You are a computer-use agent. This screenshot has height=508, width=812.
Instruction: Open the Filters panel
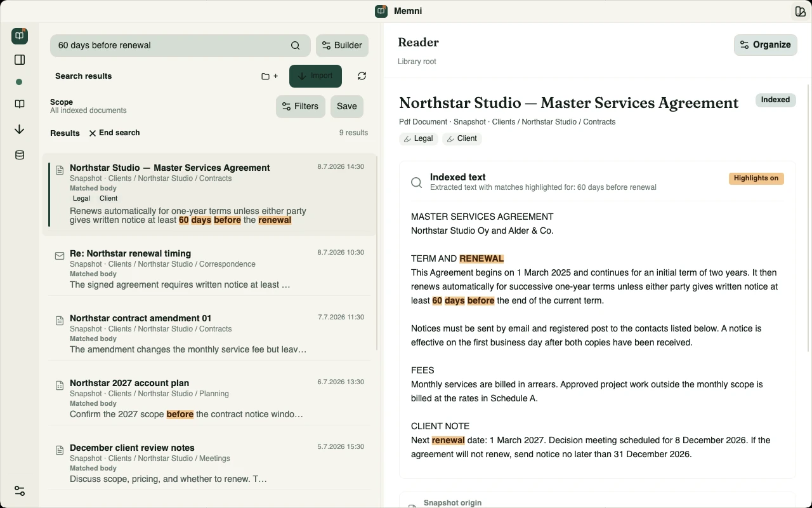[x=301, y=107]
